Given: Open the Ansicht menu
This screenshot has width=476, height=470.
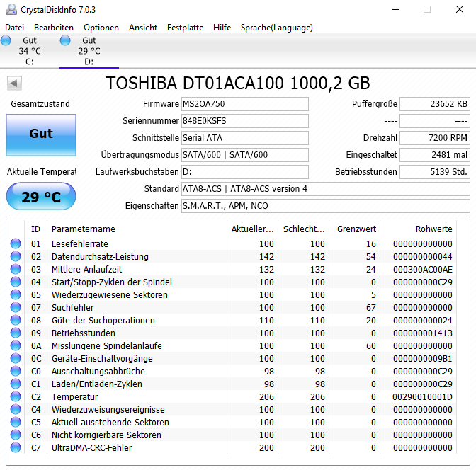Looking at the screenshot, I should pyautogui.click(x=143, y=28).
